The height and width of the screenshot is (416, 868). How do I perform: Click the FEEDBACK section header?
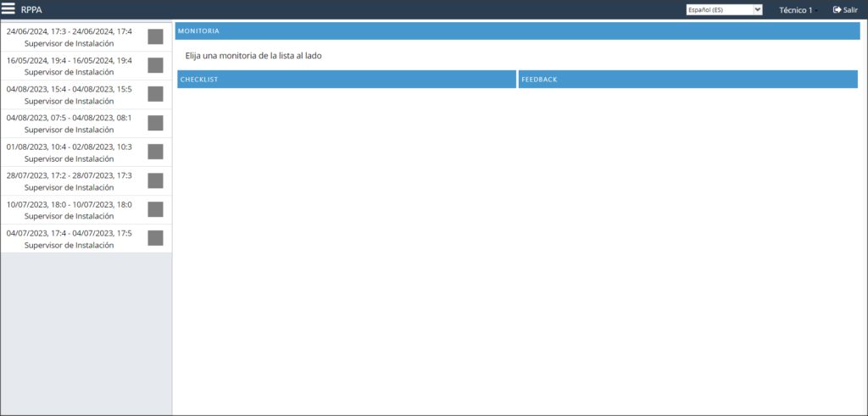[x=688, y=79]
